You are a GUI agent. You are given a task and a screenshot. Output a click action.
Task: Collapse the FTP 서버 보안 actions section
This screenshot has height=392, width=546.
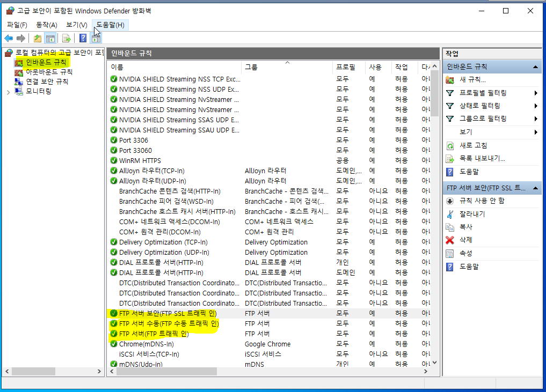536,188
